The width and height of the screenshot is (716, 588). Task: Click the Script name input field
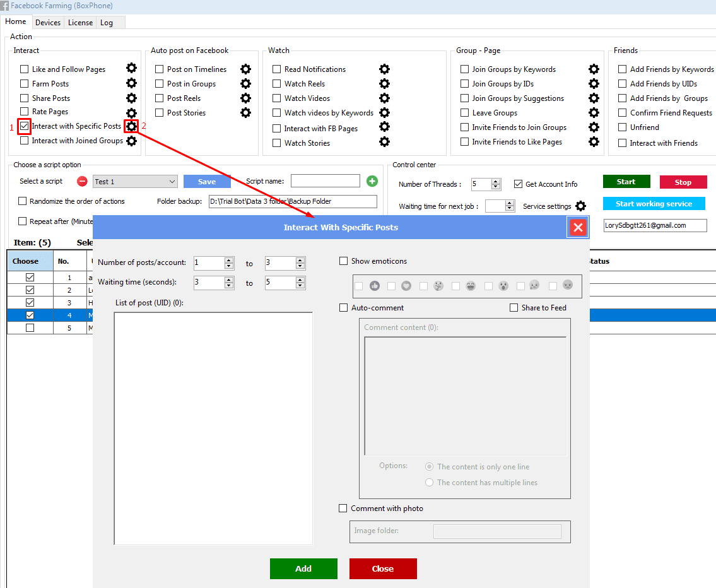point(325,181)
